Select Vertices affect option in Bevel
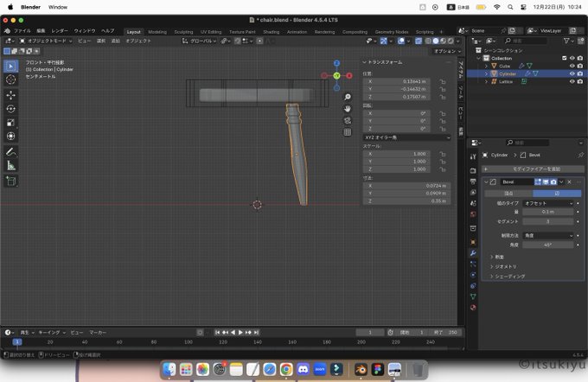Screen dimensions: 588x382 [x=508, y=194]
